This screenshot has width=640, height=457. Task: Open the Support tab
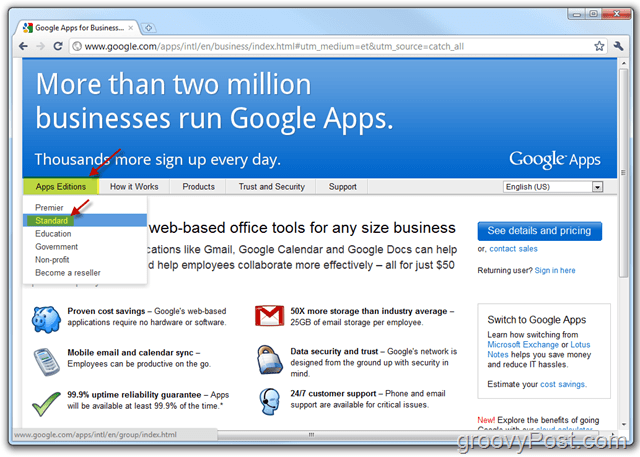[342, 186]
